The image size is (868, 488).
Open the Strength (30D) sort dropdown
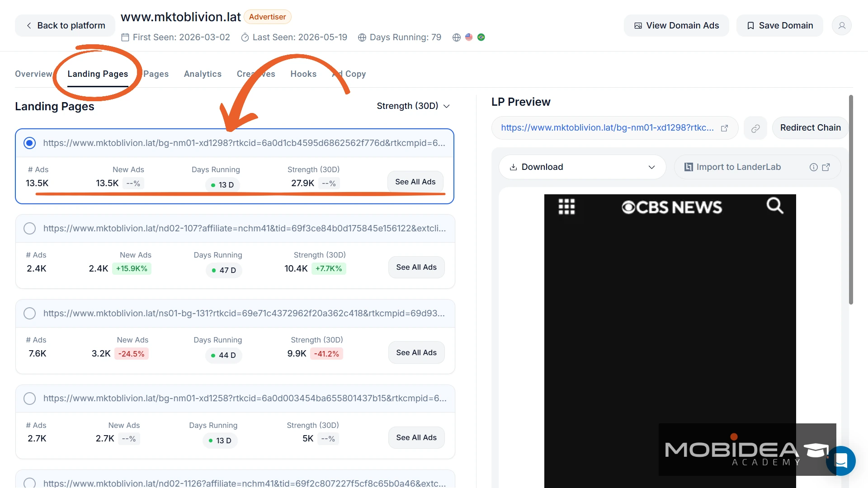tap(413, 106)
